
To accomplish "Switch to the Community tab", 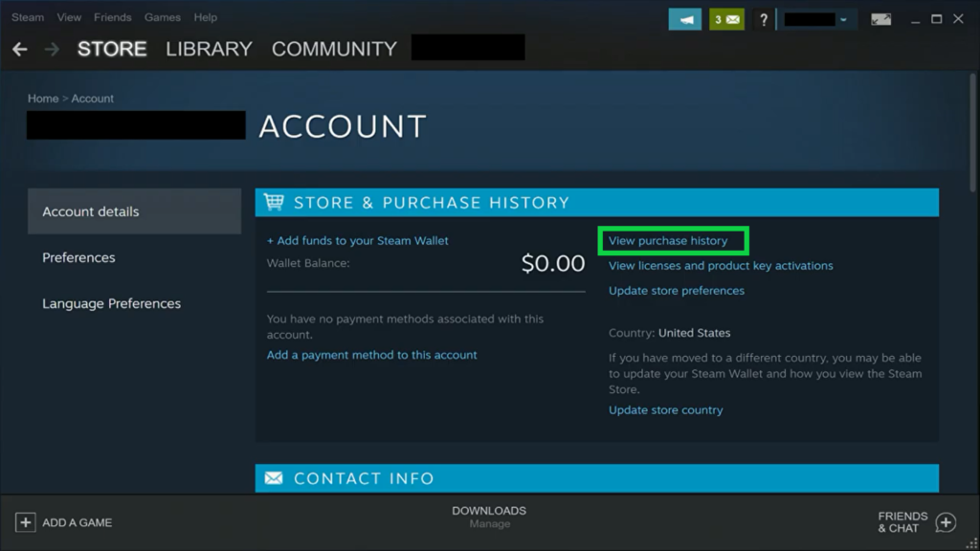I will [334, 49].
